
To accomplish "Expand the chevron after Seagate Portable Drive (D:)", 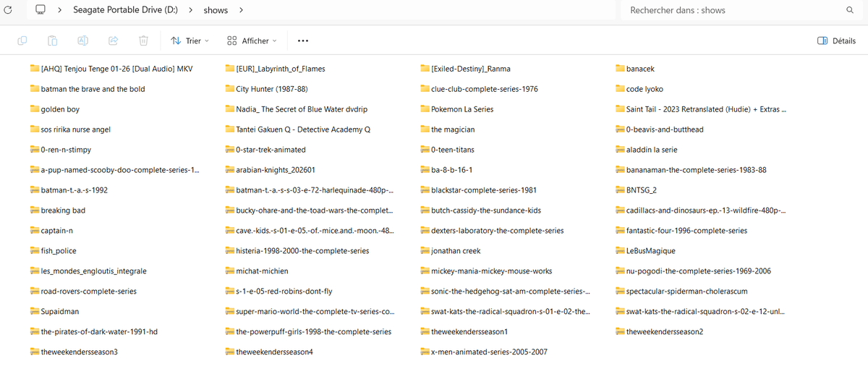I will pos(190,10).
